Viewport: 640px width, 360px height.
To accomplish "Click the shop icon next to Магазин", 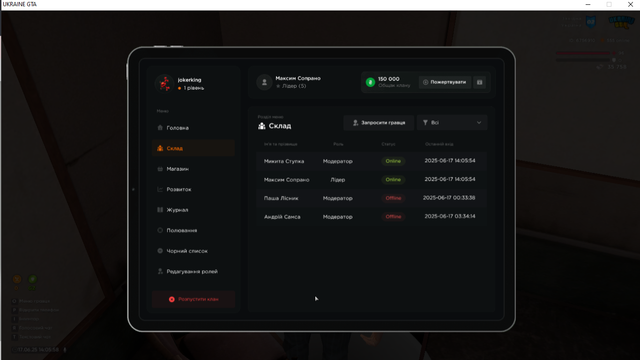I will (x=160, y=169).
